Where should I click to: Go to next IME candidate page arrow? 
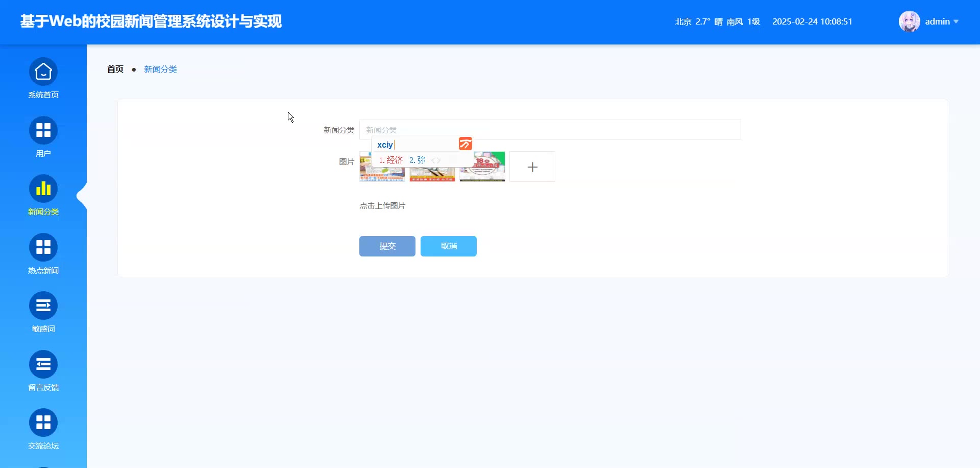(x=439, y=160)
